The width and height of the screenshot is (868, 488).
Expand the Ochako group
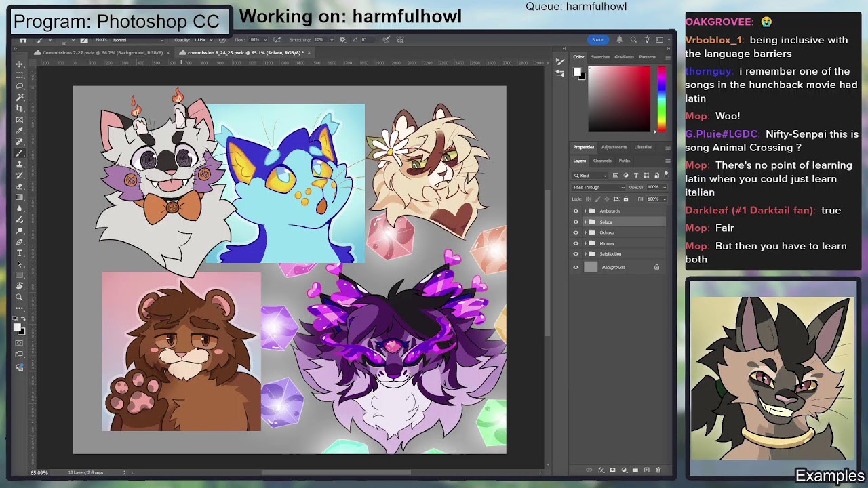coord(585,232)
